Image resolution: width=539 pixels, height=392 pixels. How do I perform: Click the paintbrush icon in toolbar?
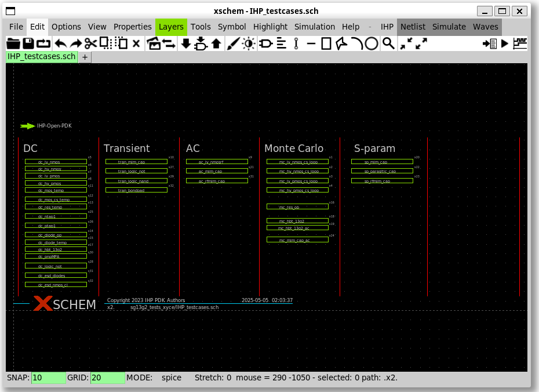(x=232, y=43)
